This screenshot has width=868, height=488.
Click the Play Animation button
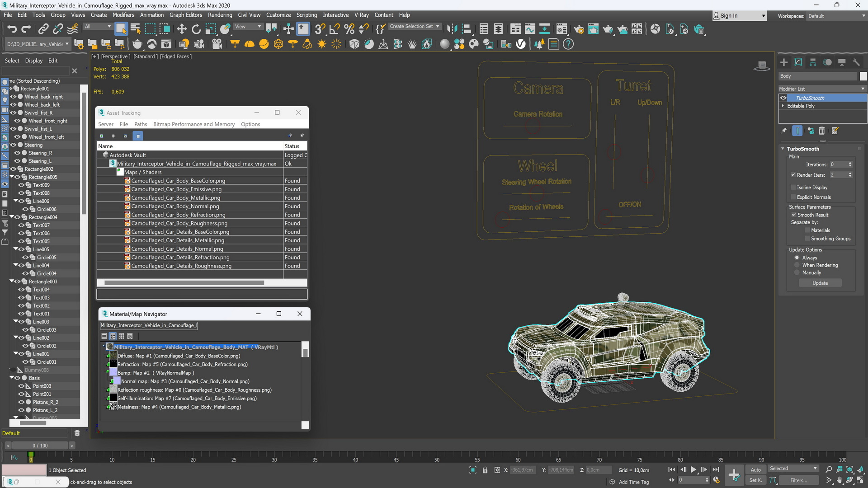point(693,470)
